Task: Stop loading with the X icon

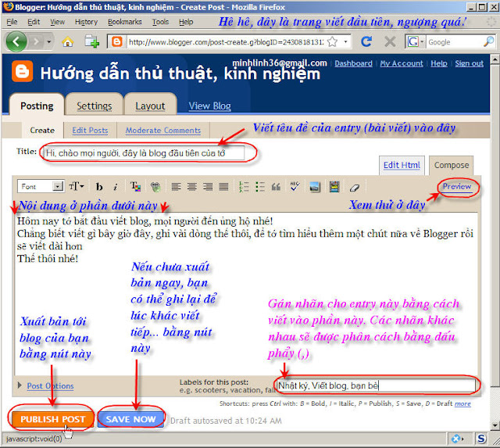Action: click(x=390, y=41)
